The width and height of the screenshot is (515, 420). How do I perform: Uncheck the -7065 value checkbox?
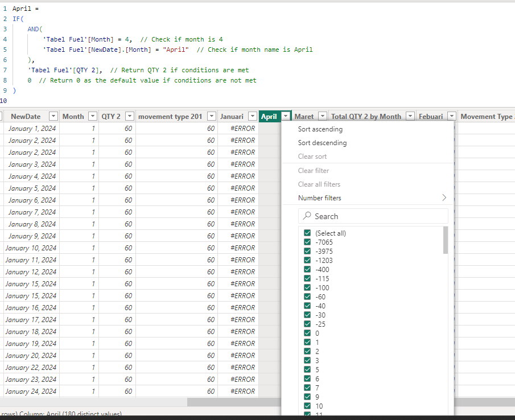307,242
